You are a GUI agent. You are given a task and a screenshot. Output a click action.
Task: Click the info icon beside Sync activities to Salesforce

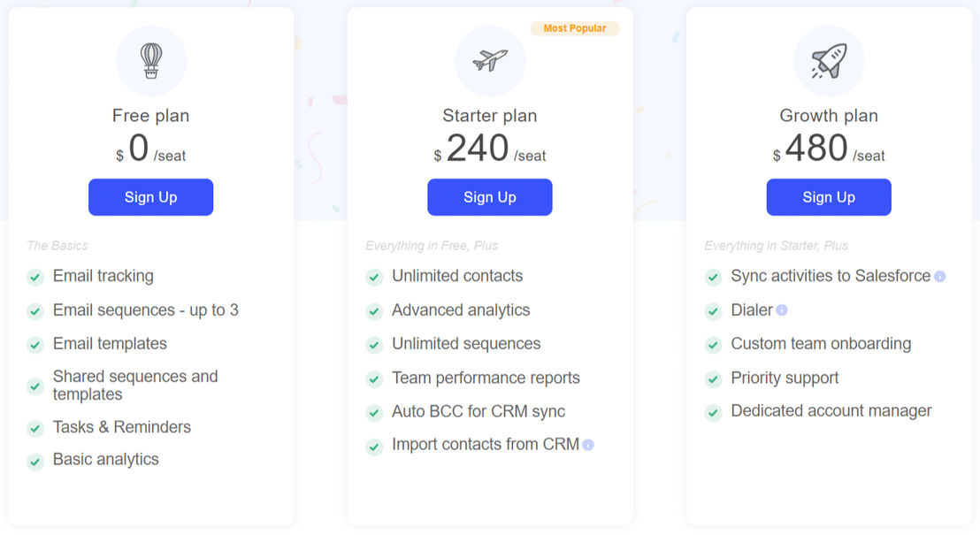(939, 276)
